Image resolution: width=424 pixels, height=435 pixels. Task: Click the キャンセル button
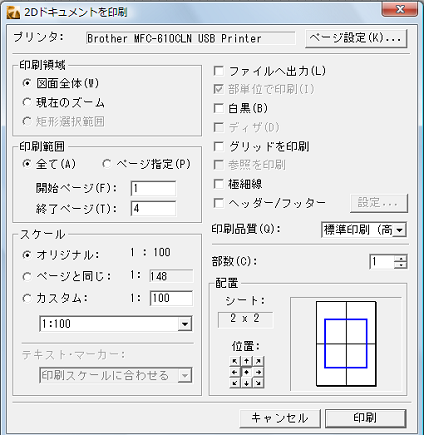point(280,418)
